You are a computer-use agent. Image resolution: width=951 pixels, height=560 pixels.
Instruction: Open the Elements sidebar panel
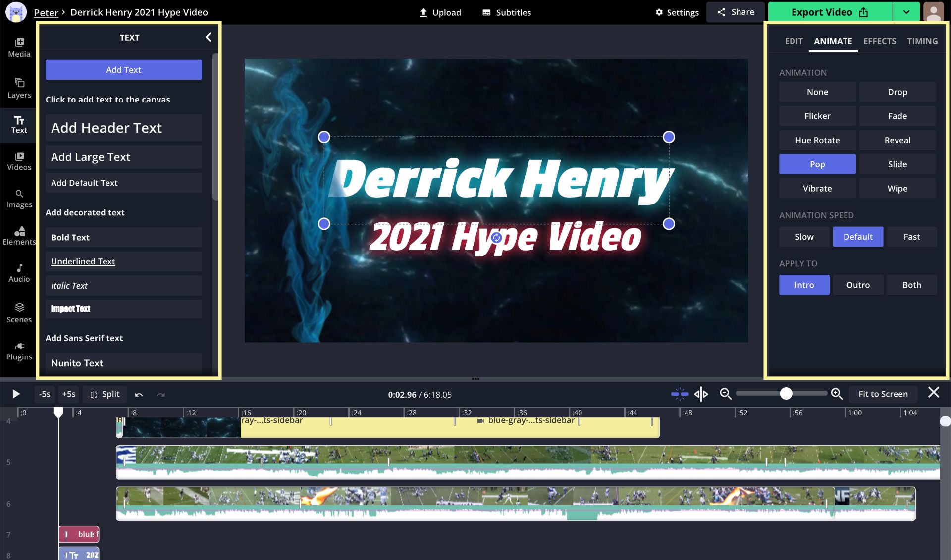19,235
